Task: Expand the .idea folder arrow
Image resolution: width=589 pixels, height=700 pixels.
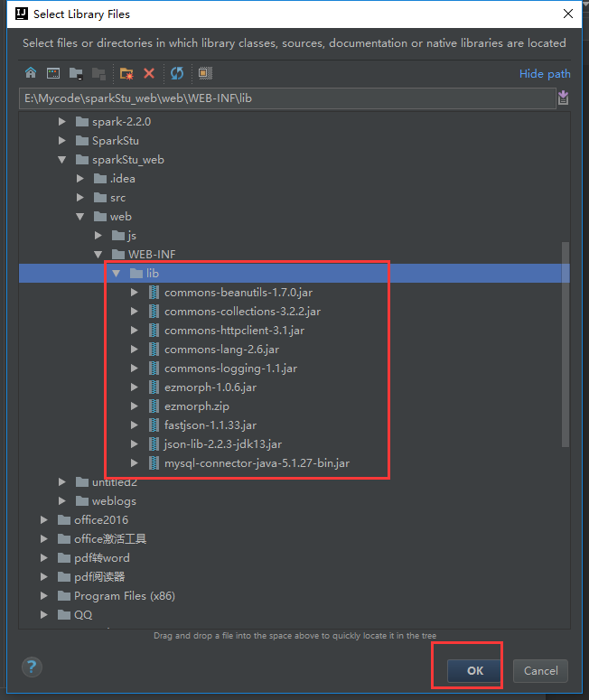Action: point(79,179)
